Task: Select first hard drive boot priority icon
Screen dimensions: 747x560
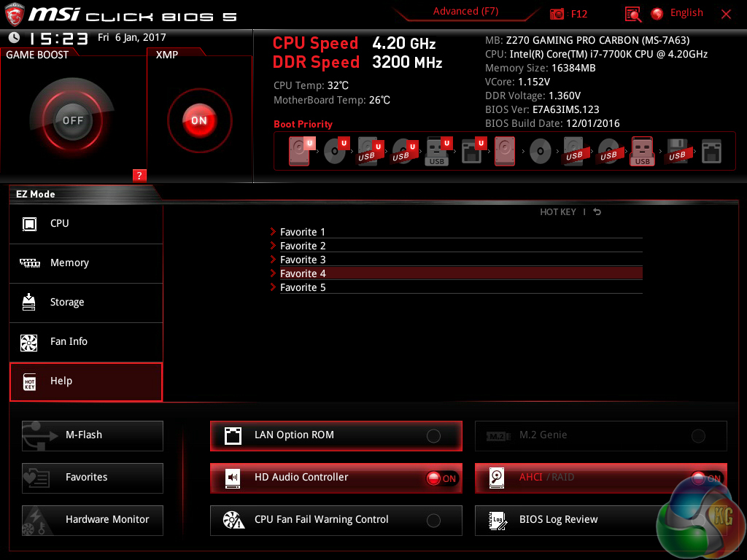Action: click(x=300, y=151)
